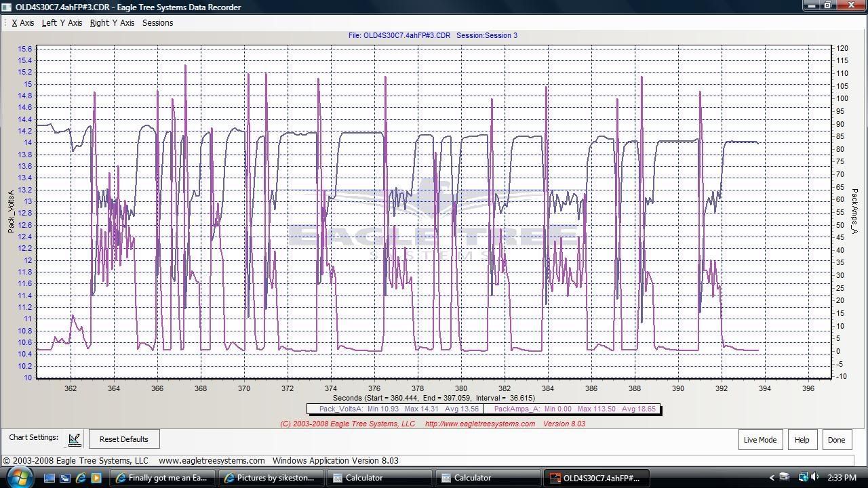Launch Internet Explorer from quick launch
Screen dimensions: 868x488
click(81, 478)
